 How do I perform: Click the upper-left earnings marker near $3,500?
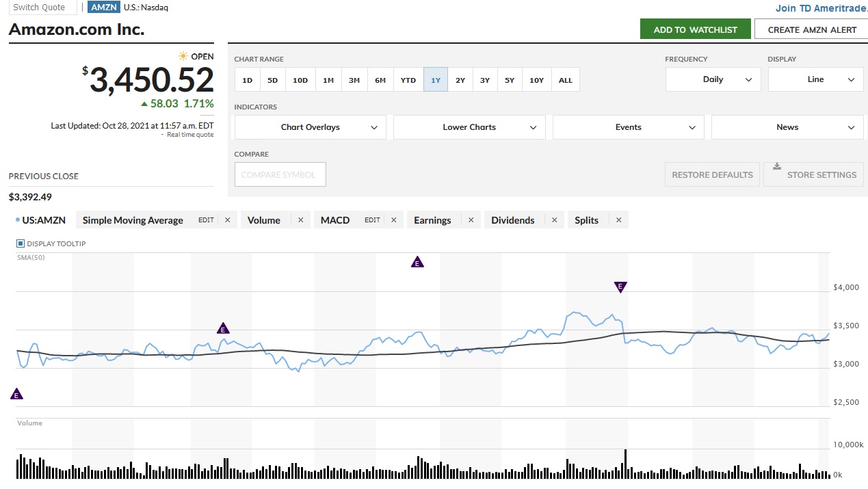[222, 328]
